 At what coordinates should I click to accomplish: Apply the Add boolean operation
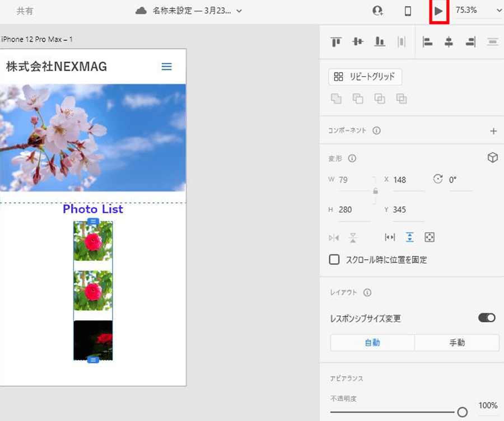coord(336,99)
